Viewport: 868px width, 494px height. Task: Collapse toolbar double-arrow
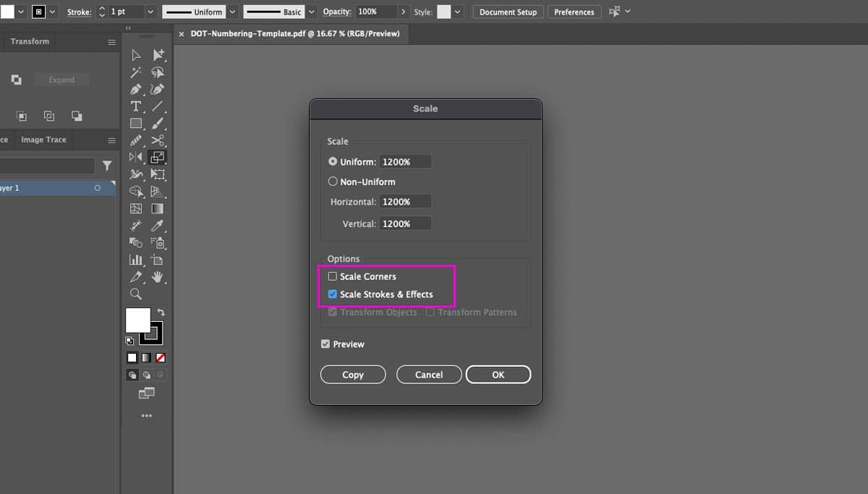coord(128,28)
